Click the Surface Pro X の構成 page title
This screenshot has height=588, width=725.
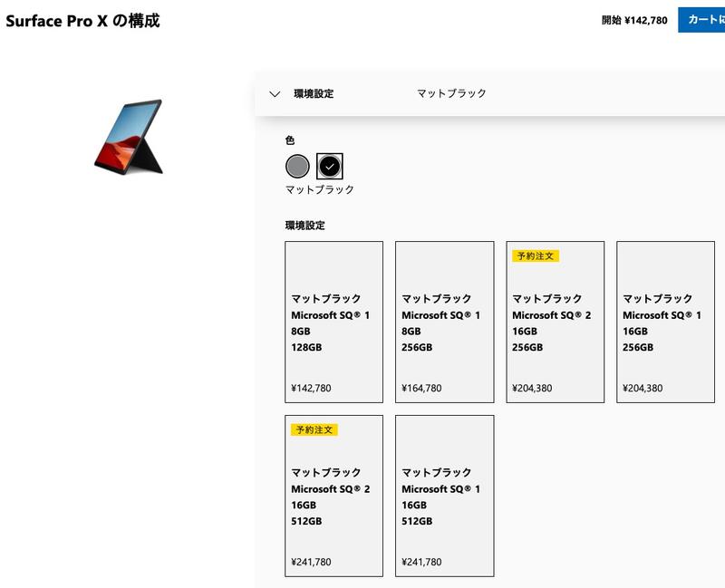(x=82, y=21)
